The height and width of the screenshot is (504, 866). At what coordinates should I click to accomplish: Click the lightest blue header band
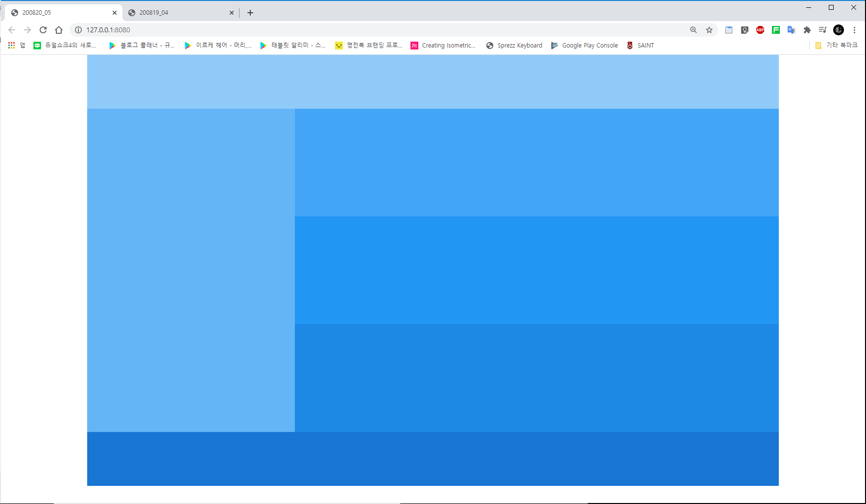pyautogui.click(x=433, y=82)
